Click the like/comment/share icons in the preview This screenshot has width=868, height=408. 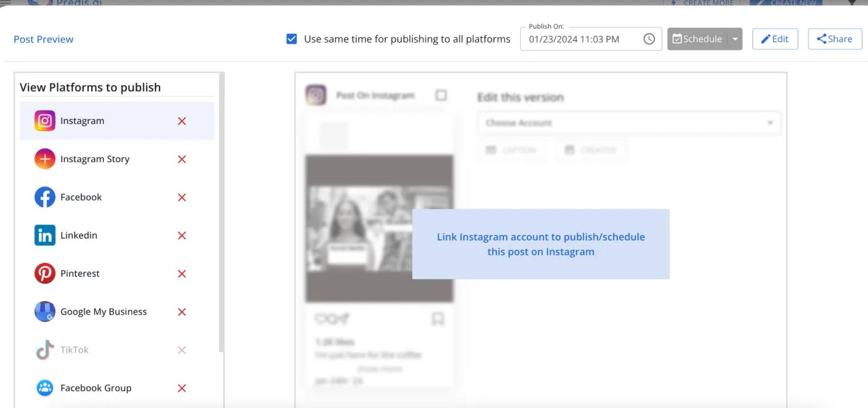pyautogui.click(x=332, y=319)
